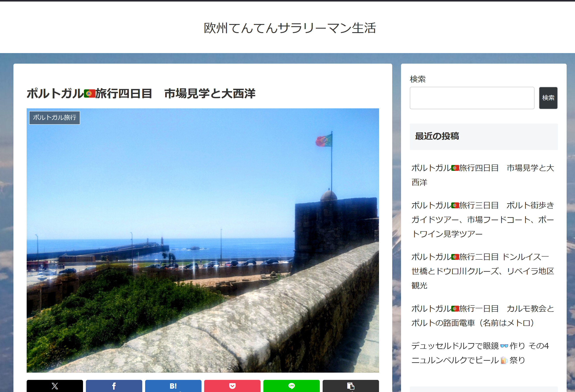Save the post to Pocket
The width and height of the screenshot is (575, 392).
[x=232, y=386]
